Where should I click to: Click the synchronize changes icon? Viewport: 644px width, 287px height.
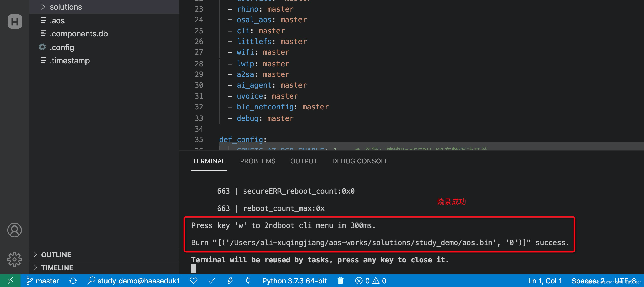click(73, 281)
